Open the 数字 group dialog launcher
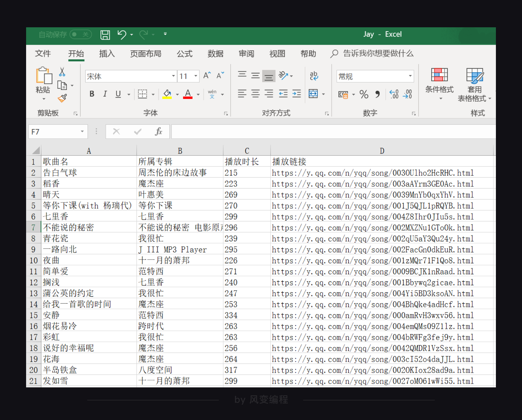 coord(414,114)
